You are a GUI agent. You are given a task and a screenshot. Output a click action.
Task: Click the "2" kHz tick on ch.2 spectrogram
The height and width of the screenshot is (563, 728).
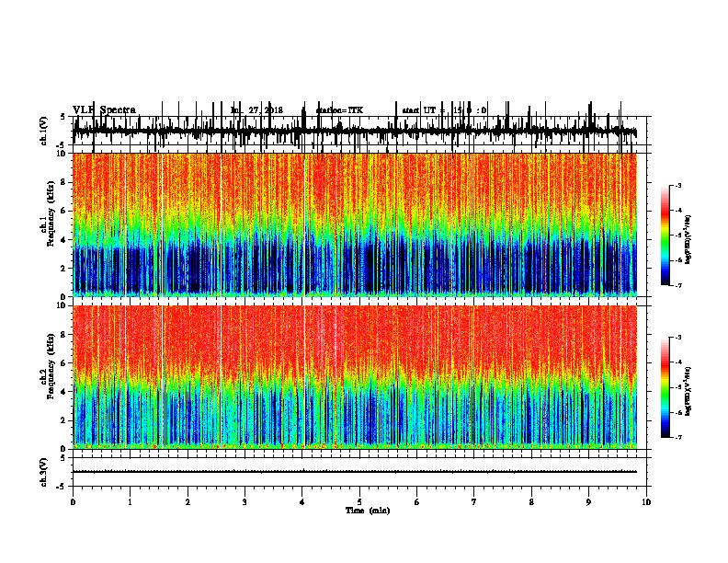coord(63,420)
